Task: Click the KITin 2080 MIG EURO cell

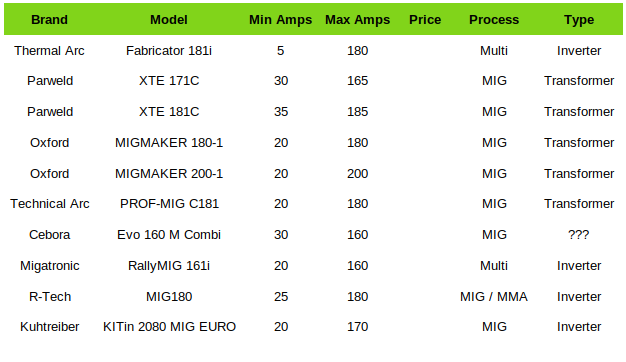Action: (169, 326)
